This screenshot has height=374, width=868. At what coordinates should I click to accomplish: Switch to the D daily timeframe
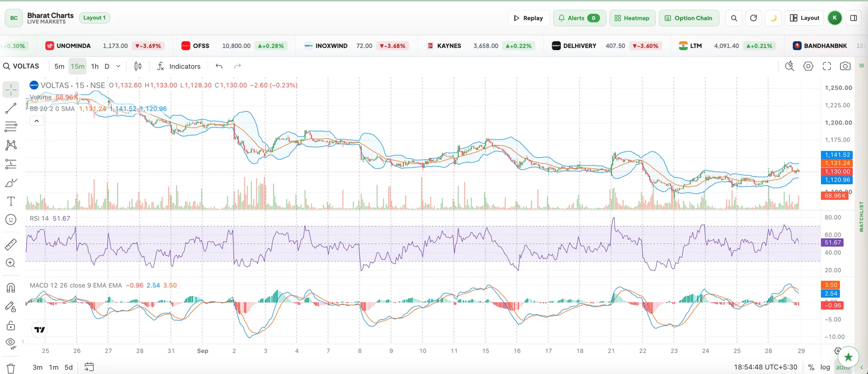point(107,66)
